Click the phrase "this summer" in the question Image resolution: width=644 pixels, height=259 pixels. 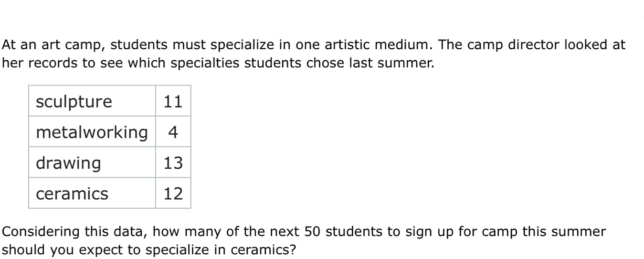coord(570,232)
